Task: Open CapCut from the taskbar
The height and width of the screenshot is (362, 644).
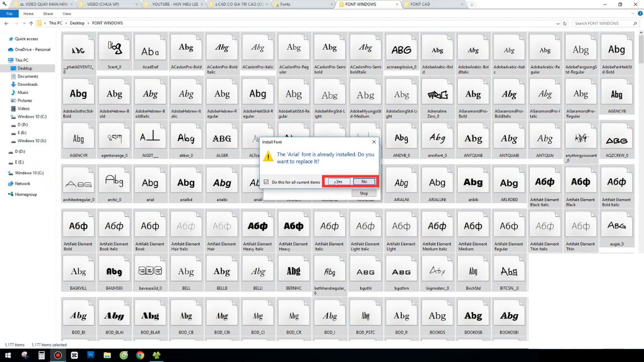Action: click(74, 355)
